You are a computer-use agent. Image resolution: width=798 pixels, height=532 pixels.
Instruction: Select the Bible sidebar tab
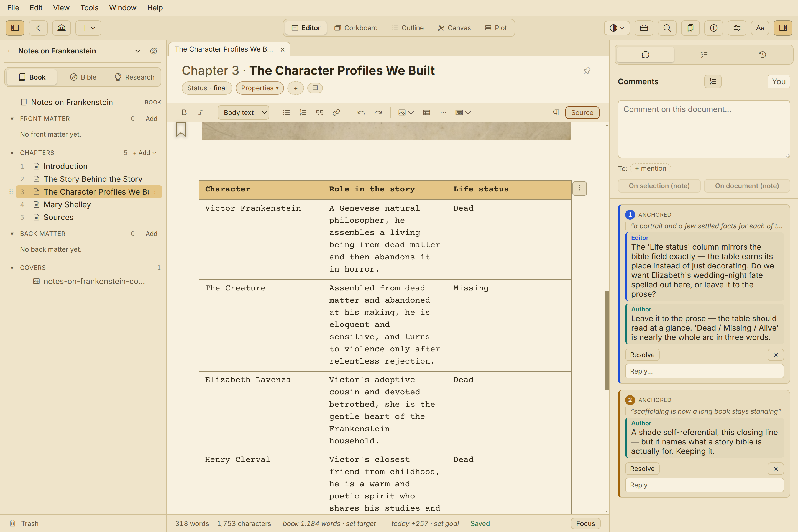point(83,77)
